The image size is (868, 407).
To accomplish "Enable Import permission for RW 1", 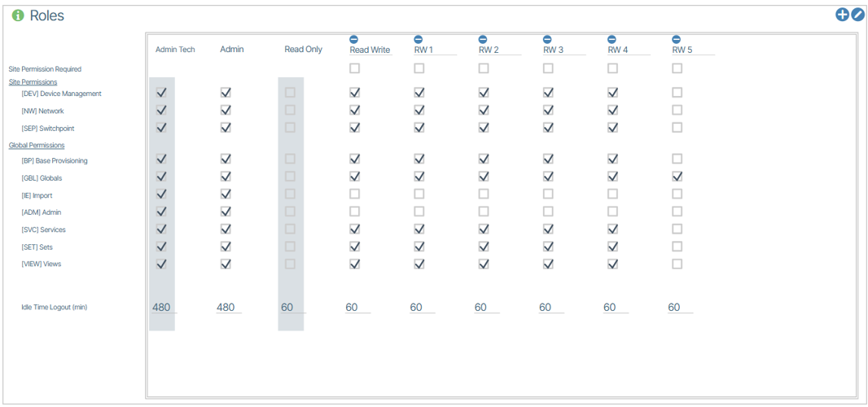I will (x=419, y=195).
